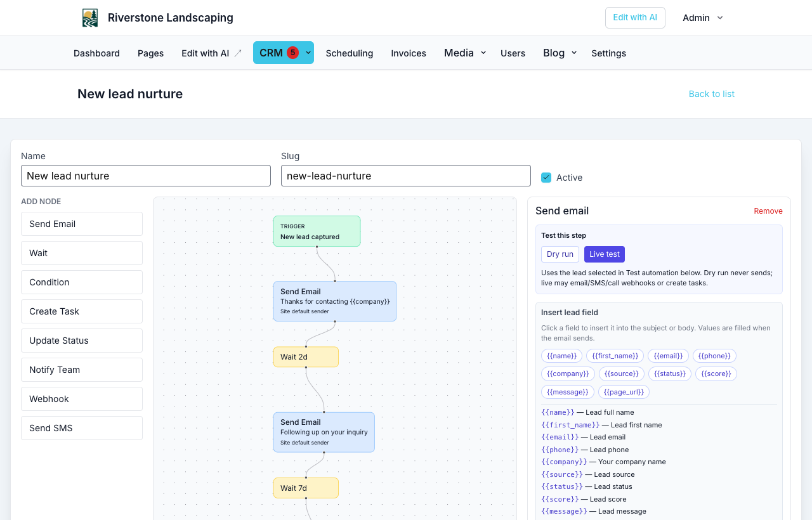This screenshot has height=520, width=812.
Task: Open the Admin account dropdown
Action: [703, 18]
